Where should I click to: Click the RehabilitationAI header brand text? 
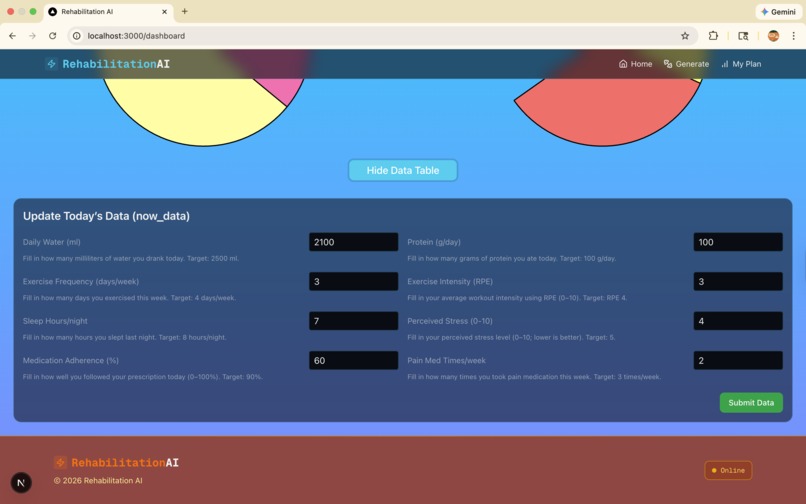coord(116,64)
